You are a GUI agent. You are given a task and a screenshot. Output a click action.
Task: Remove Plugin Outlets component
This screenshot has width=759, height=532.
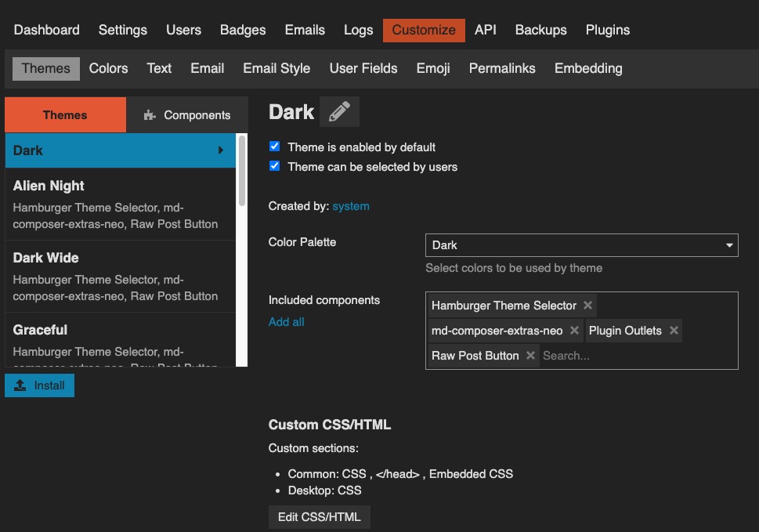click(x=674, y=331)
